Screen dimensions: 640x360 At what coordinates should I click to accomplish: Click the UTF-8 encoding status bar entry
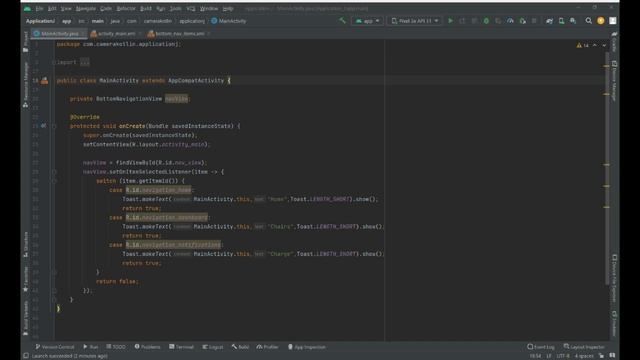tap(563, 356)
